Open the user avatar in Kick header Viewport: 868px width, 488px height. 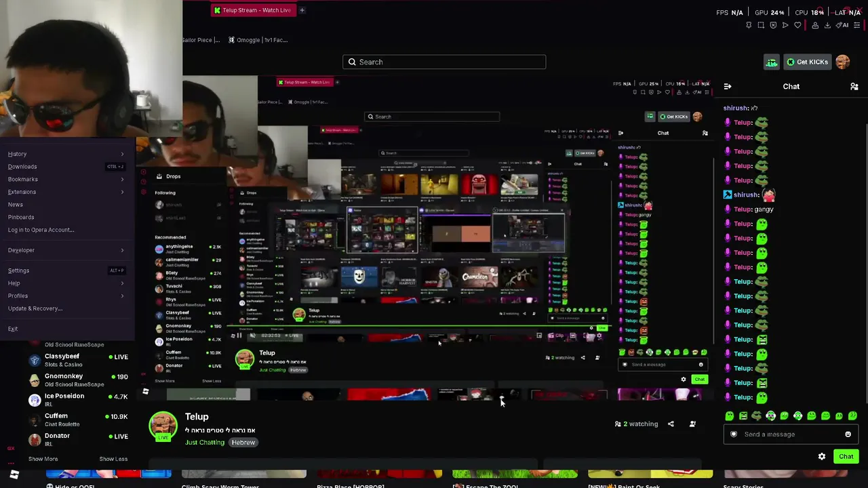pos(843,62)
